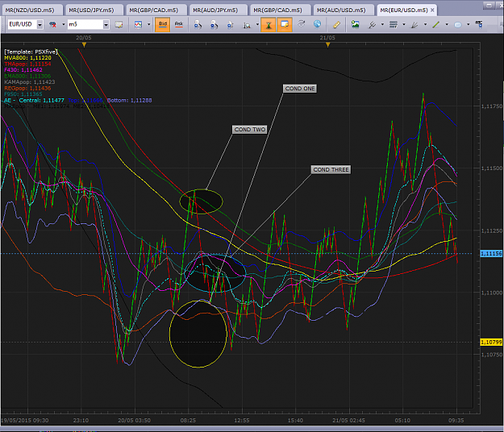Screen dimensions: 504x432
Task: Click the first zoom magnifier icon
Action: [x=198, y=25]
